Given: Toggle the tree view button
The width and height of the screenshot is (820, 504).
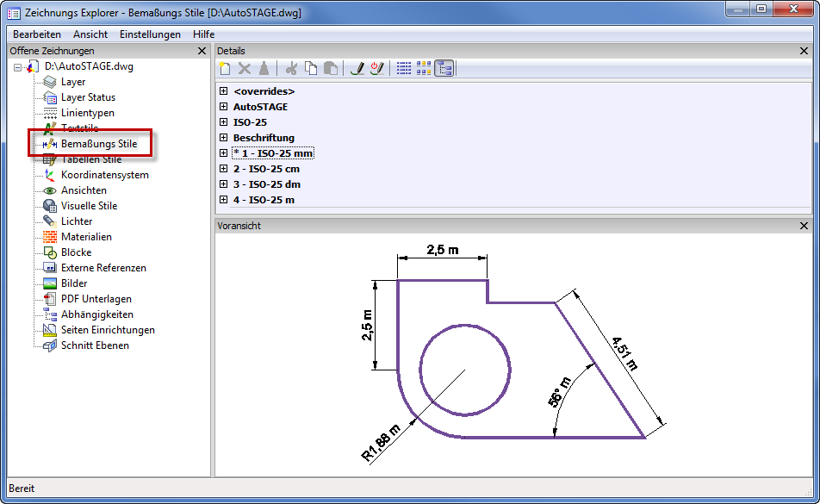Looking at the screenshot, I should [x=444, y=69].
